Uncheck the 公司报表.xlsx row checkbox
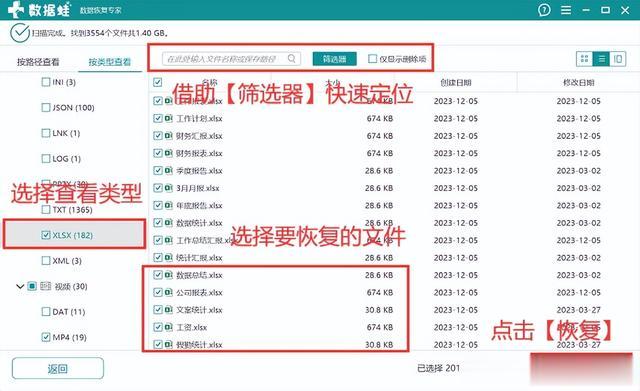This screenshot has width=640, height=391. (x=158, y=293)
